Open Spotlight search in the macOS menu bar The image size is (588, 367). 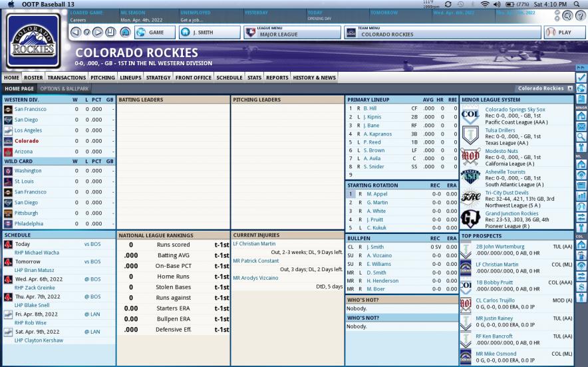577,5
